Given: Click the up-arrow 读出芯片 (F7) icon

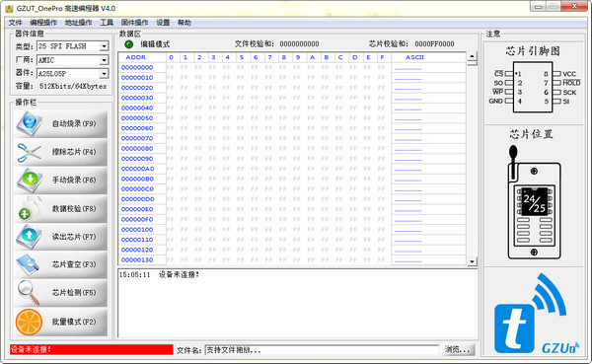Looking at the screenshot, I should coord(29,237).
